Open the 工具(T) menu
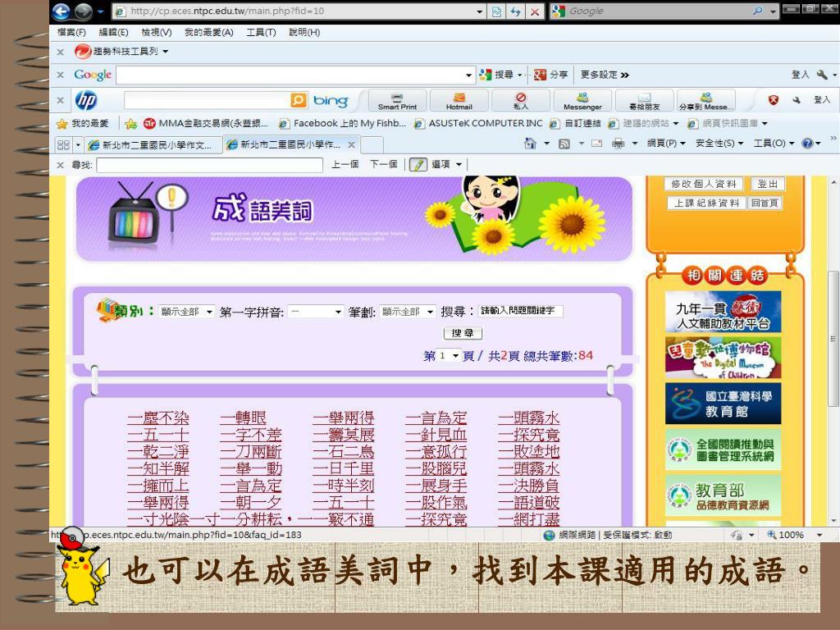 [261, 32]
